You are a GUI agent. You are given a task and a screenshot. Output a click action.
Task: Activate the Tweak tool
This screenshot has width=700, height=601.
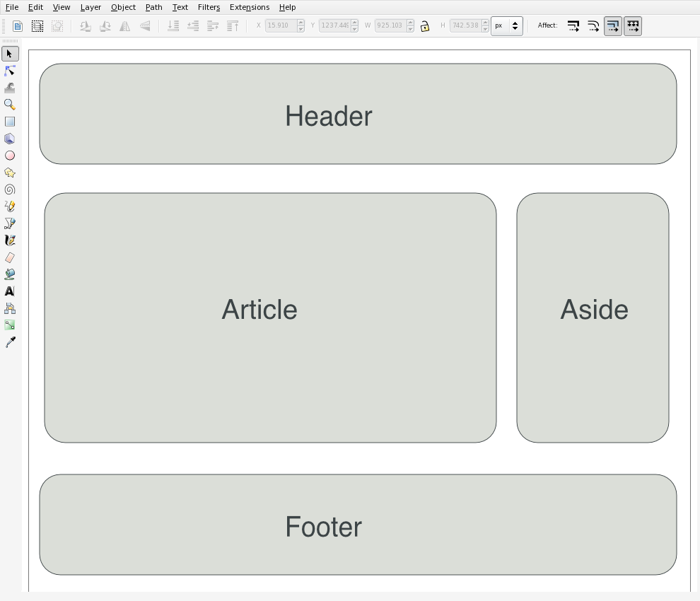(x=10, y=88)
